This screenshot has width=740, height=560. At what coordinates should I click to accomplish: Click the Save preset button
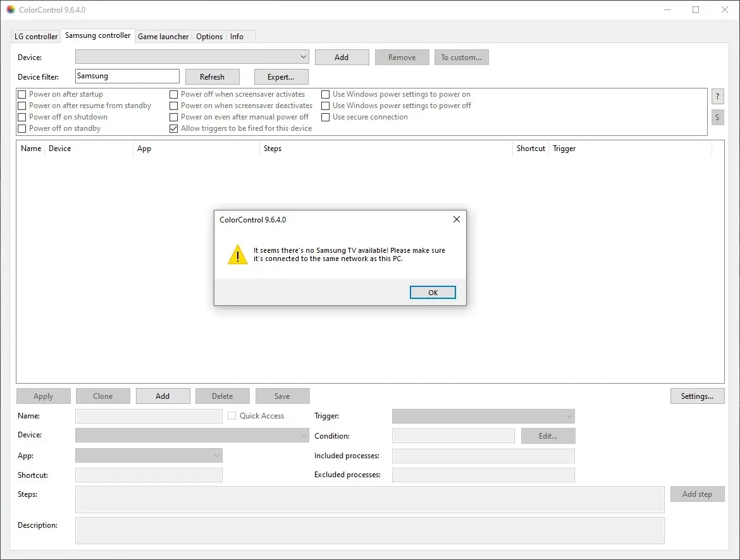click(x=282, y=396)
